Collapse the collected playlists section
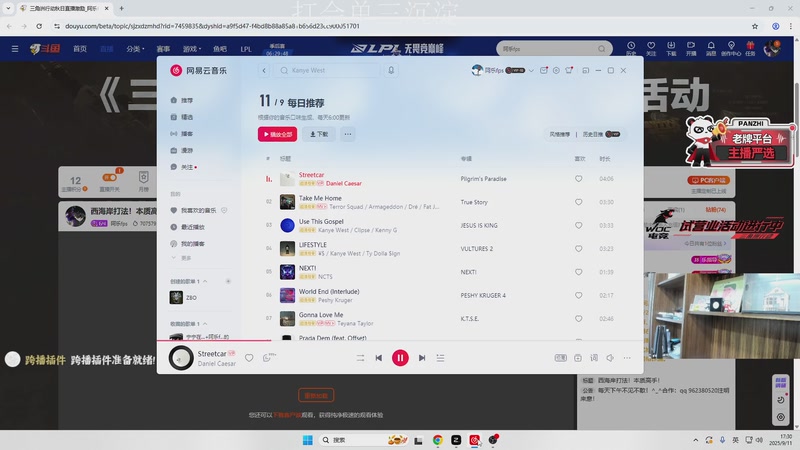This screenshot has width=800, height=450. pos(205,323)
